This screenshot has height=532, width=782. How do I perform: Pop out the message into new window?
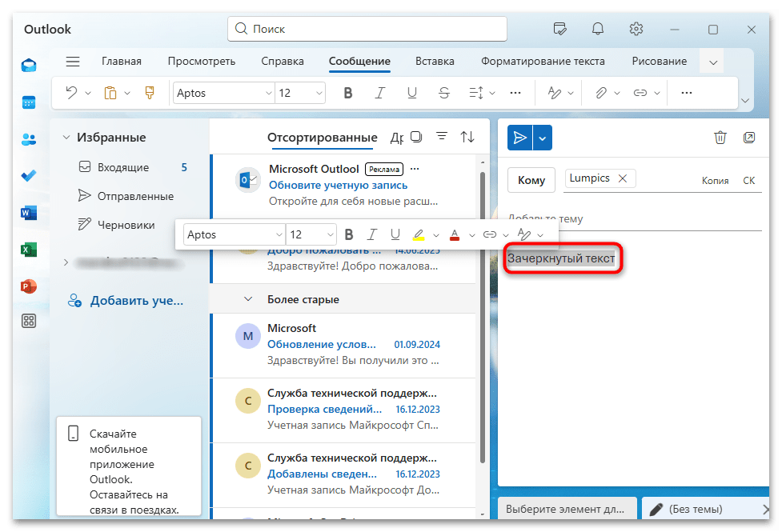(749, 137)
